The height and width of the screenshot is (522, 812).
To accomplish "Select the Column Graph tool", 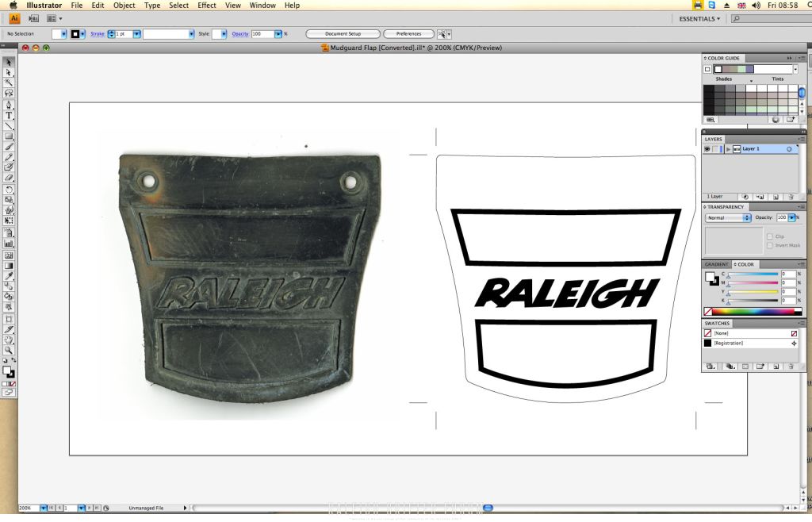I will coord(8,244).
